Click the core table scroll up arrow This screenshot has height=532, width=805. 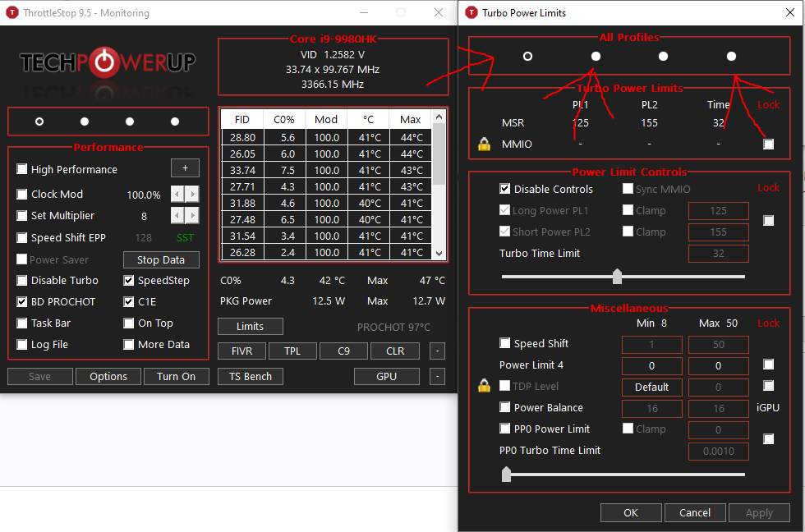(439, 117)
